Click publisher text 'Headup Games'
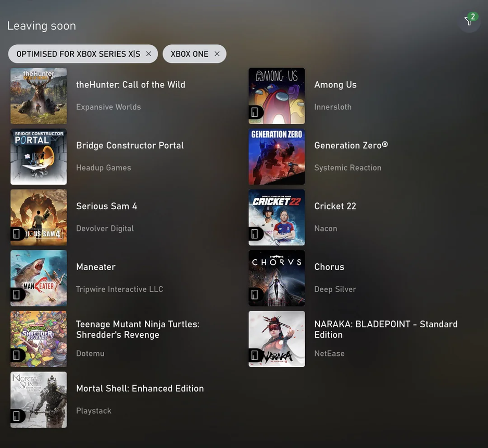Image resolution: width=488 pixels, height=448 pixels. click(x=104, y=168)
